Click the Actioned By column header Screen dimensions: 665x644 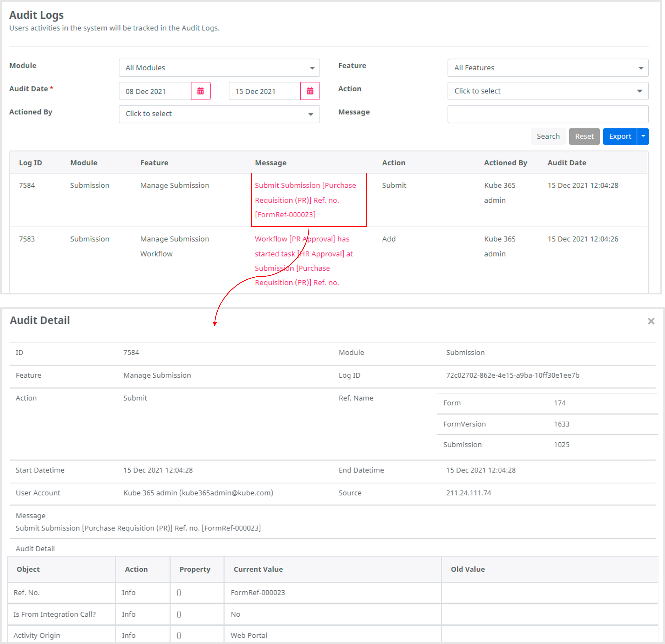[x=505, y=163]
